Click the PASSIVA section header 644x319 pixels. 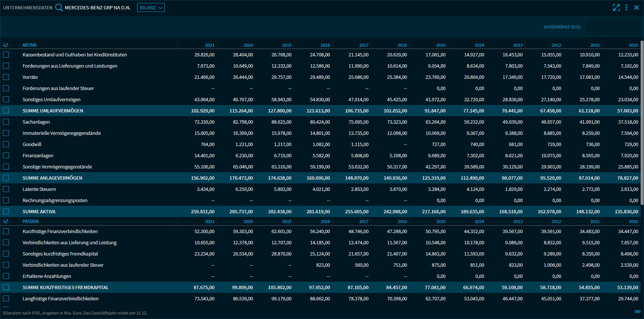point(31,222)
